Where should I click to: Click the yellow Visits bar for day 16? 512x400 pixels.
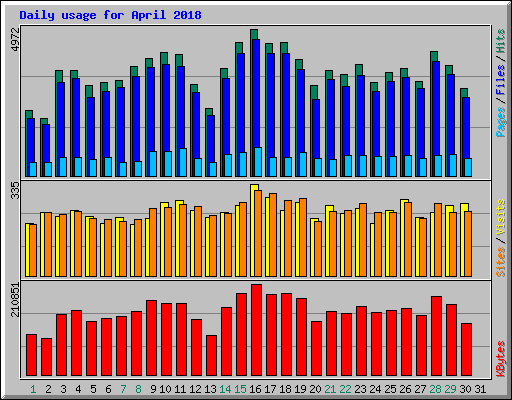click(x=252, y=230)
